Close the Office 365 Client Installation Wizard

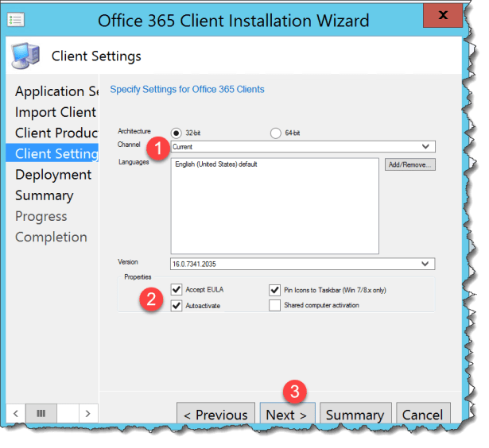point(442,15)
